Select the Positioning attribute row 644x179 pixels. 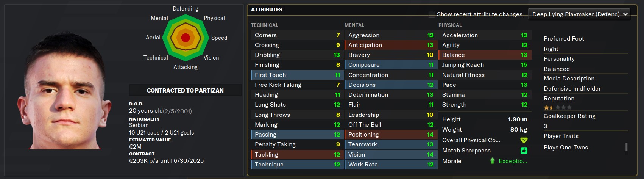[x=391, y=135]
